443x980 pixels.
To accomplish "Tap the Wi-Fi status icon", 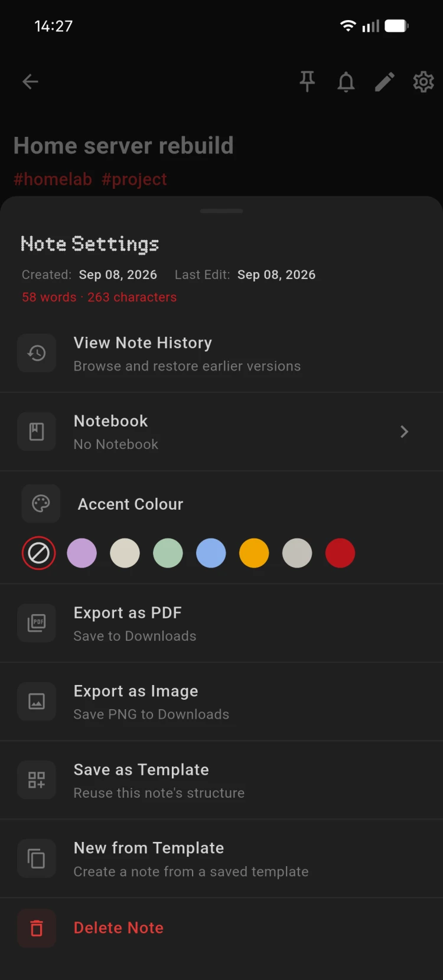I will point(348,26).
